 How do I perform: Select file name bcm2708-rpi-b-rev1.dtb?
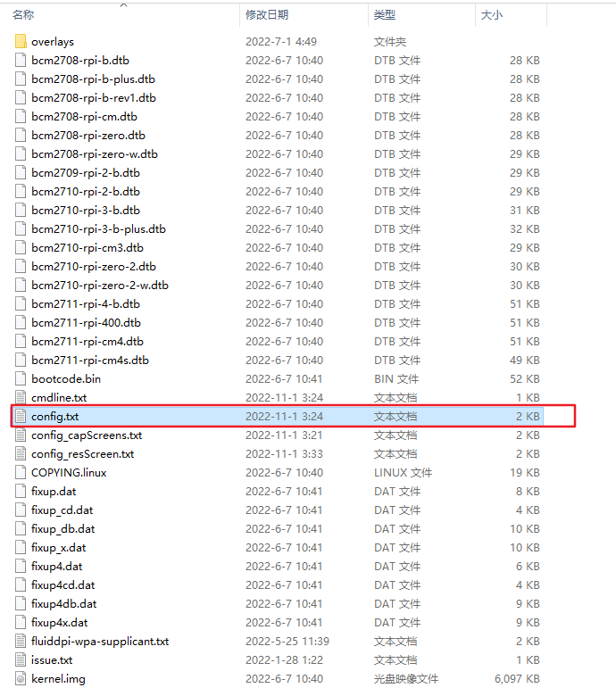pyautogui.click(x=94, y=98)
